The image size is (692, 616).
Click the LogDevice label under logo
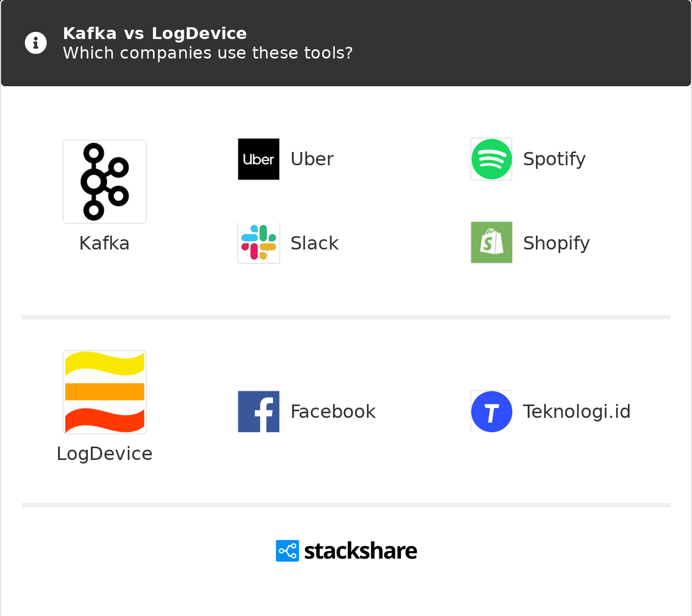[105, 454]
